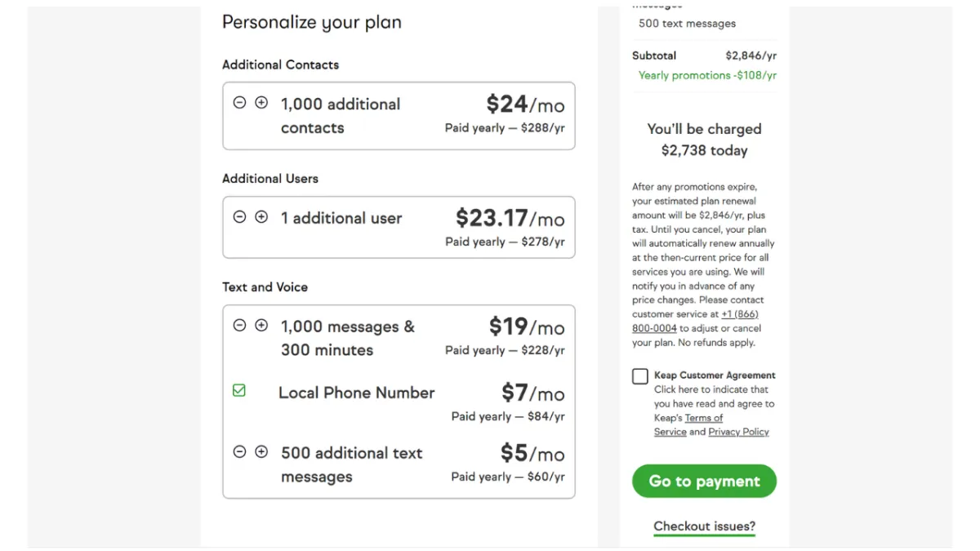The height and width of the screenshot is (551, 980).
Task: Increase 1,000 messages & 300 minutes quantity
Action: pyautogui.click(x=261, y=326)
